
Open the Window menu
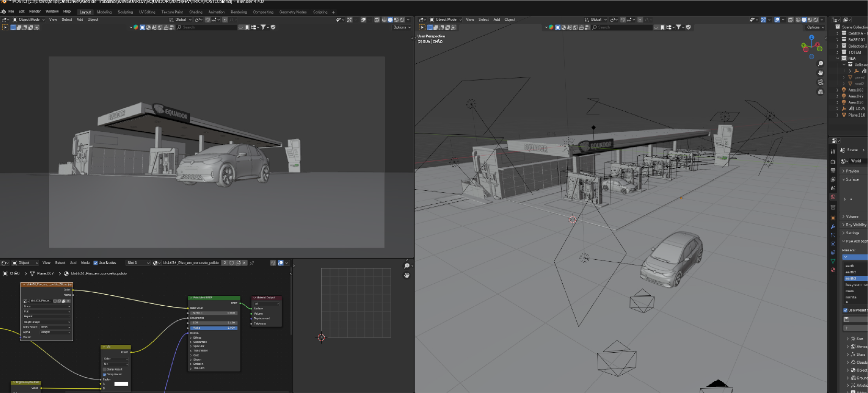tap(52, 11)
